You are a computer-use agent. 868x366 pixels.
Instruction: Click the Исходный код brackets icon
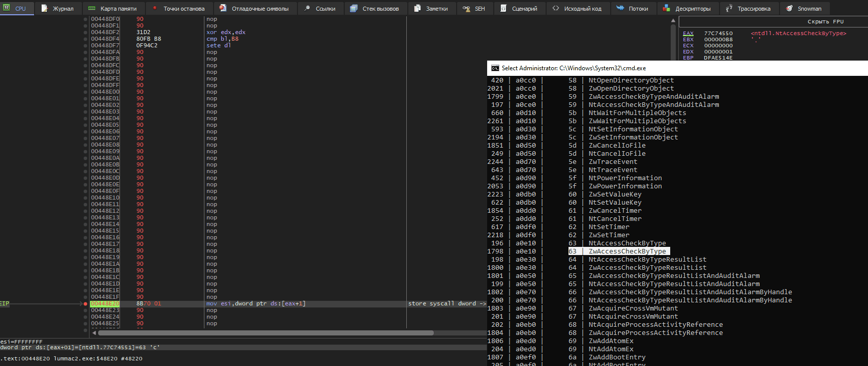coord(556,8)
